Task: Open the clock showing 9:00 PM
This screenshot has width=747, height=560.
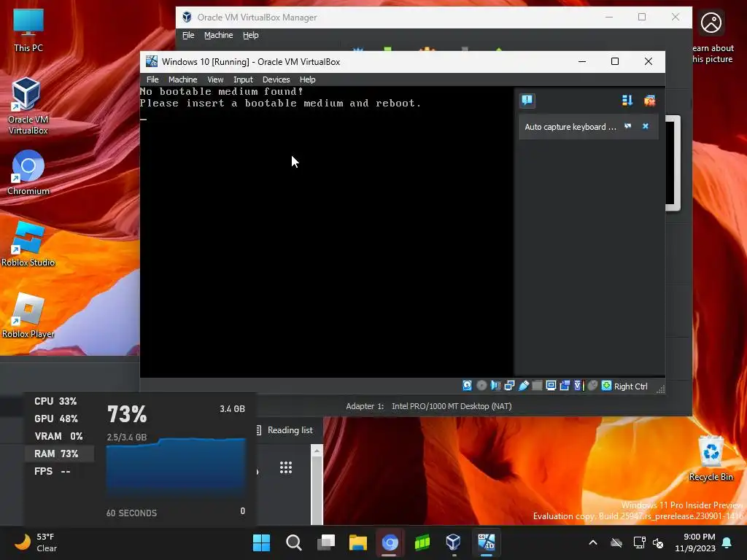Action: 695,542
